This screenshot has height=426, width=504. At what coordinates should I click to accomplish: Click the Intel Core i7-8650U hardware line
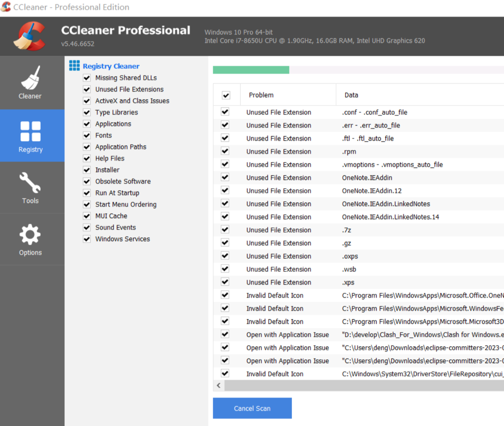point(315,41)
